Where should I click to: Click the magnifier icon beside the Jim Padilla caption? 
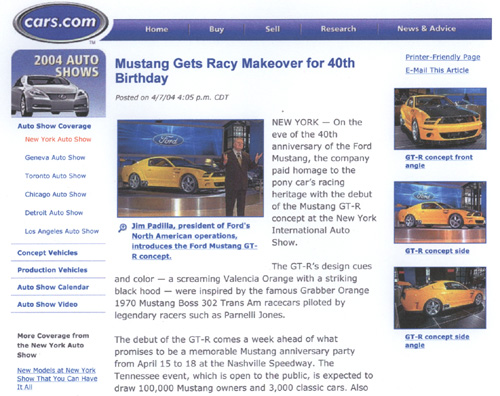(x=123, y=228)
